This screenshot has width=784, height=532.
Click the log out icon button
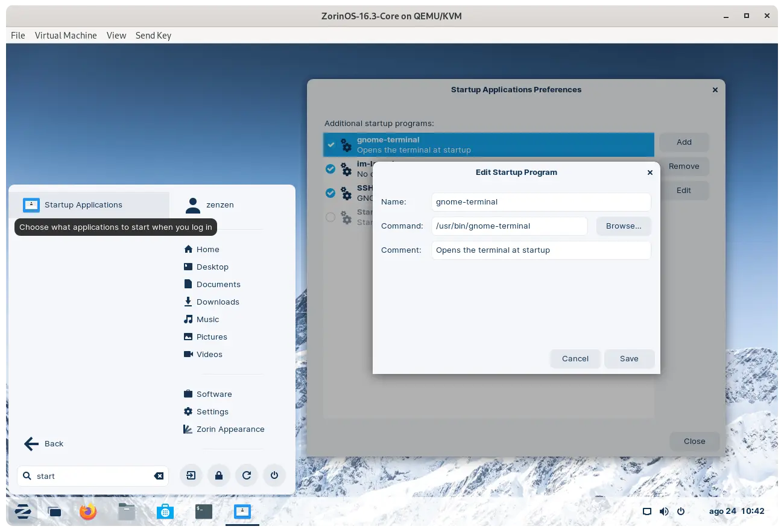click(x=191, y=475)
